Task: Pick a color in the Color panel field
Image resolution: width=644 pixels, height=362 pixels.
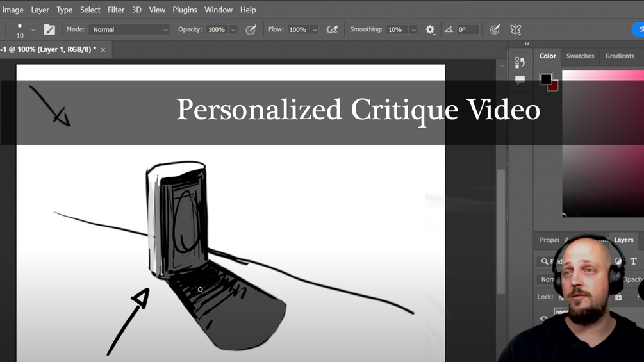Action: point(603,144)
